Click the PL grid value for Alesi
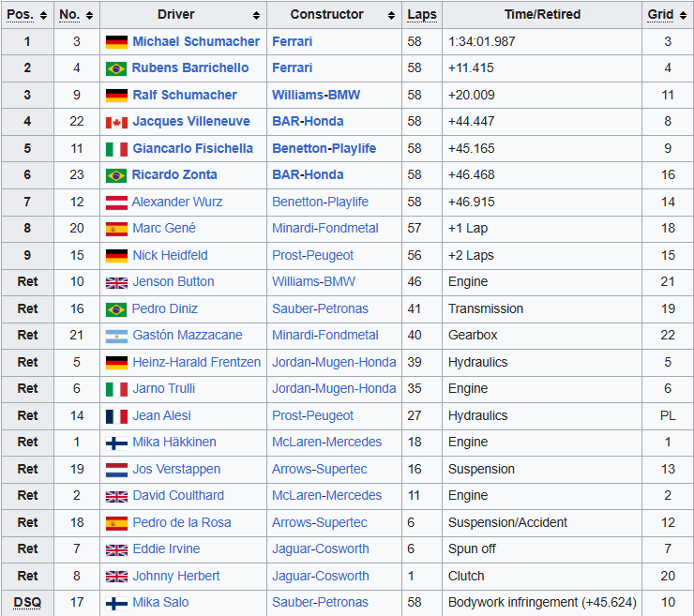Viewport: 694px width, 616px height. [x=668, y=416]
